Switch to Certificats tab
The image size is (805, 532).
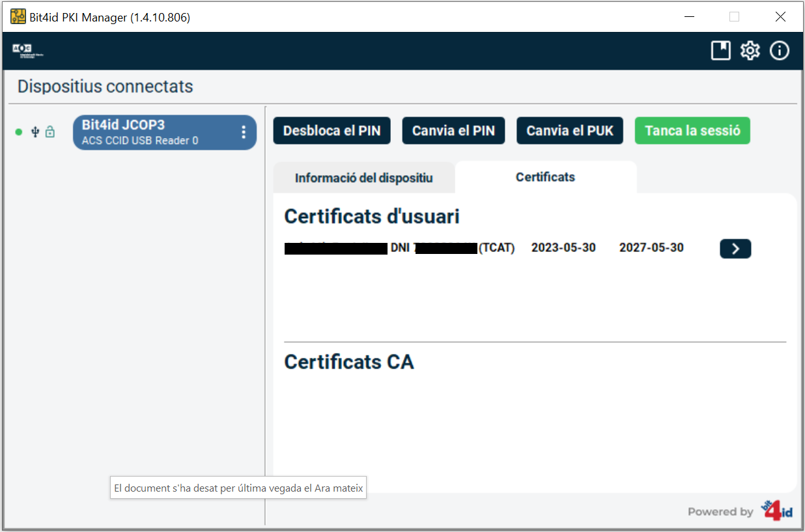pos(546,177)
